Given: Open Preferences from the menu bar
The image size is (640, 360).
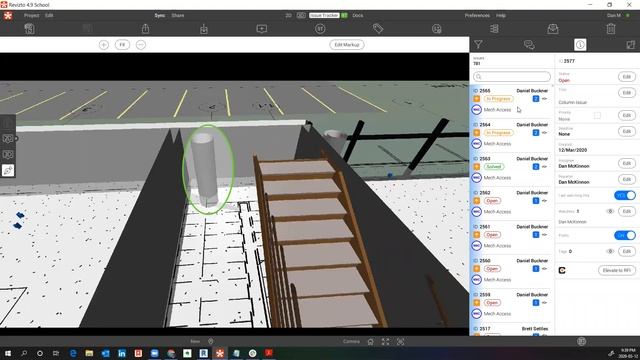Looking at the screenshot, I should pyautogui.click(x=477, y=16).
